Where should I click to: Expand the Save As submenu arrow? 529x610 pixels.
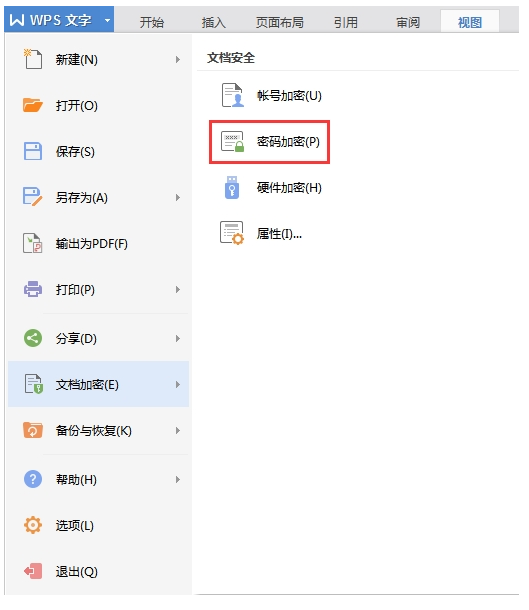(178, 197)
